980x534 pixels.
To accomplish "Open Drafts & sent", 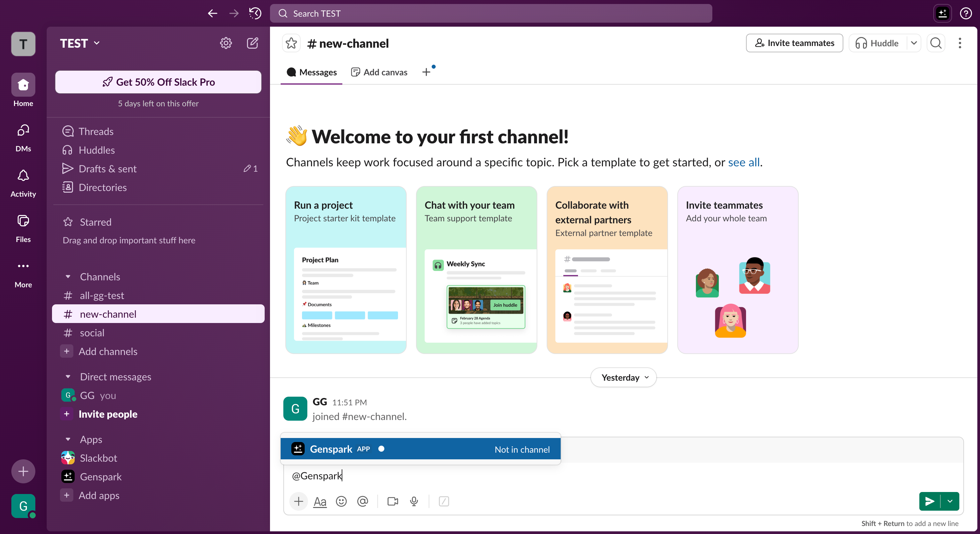I will point(158,168).
